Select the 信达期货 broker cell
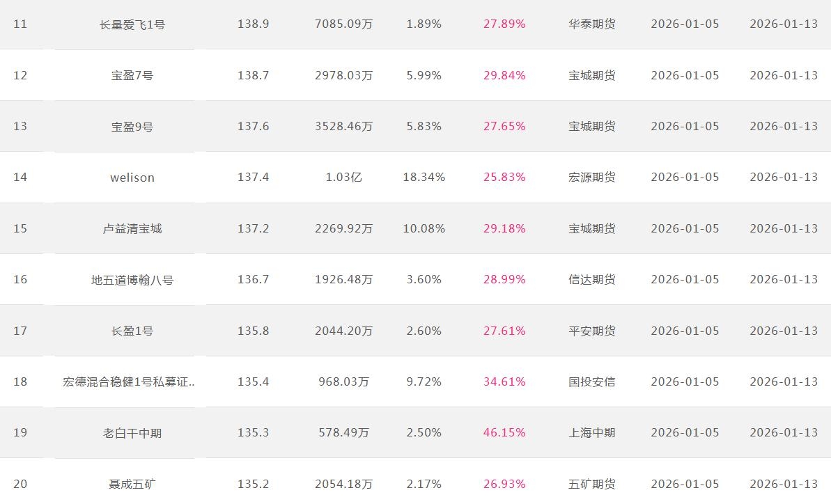The height and width of the screenshot is (504, 831). point(592,280)
